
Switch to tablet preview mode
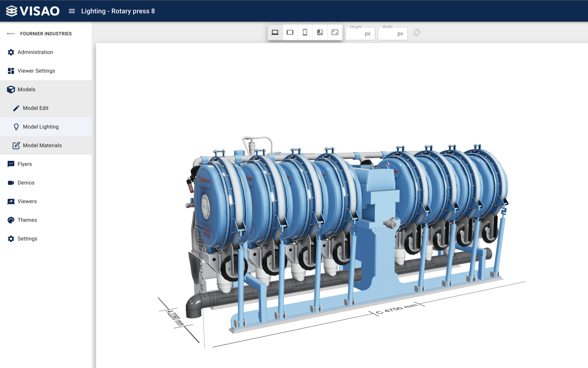point(290,32)
